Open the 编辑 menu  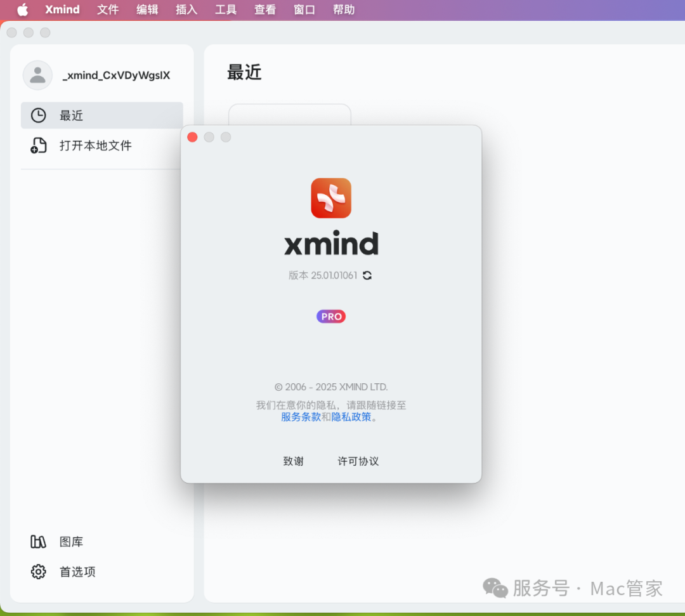147,10
